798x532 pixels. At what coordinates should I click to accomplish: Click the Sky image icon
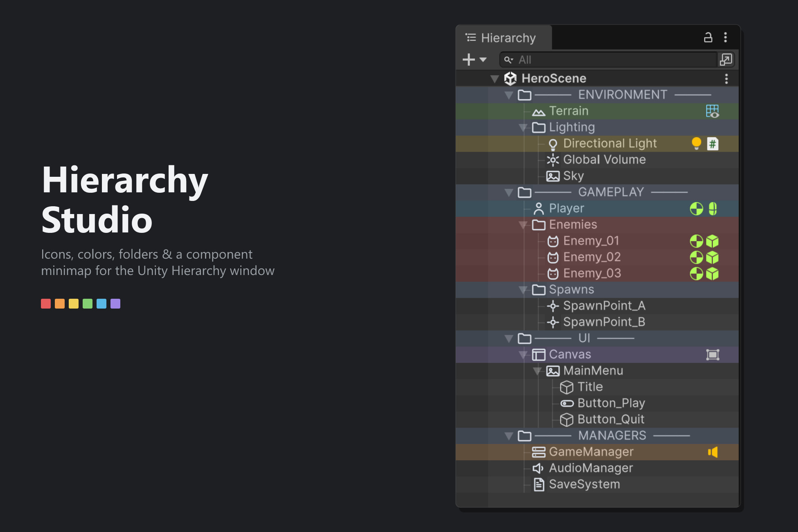(x=553, y=176)
